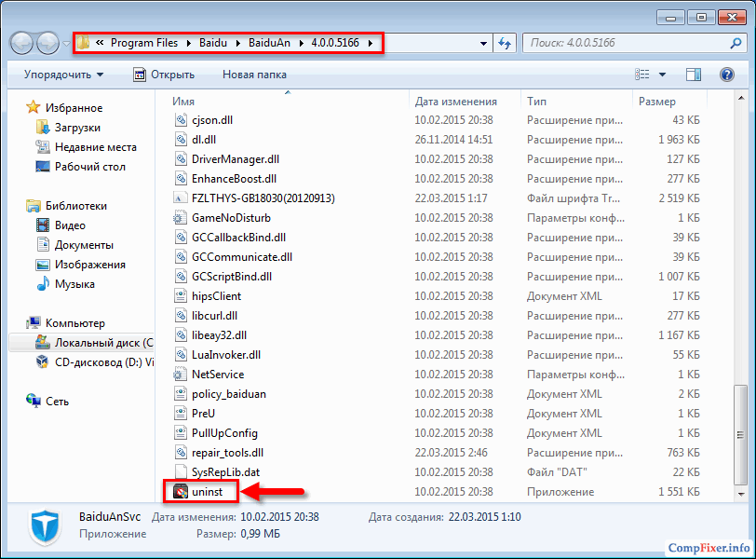Open recent locations dropdown beside Forward arrow
This screenshot has height=559, width=756.
66,44
